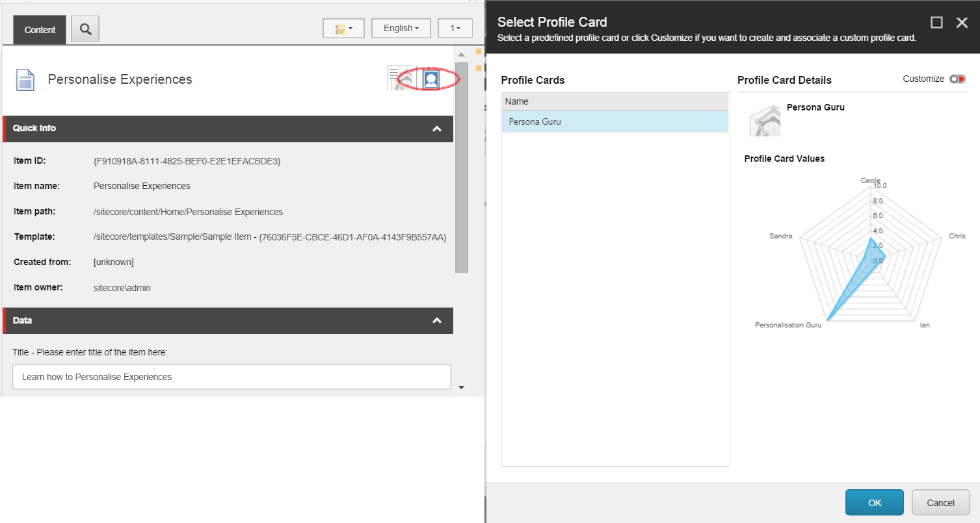
Task: Click into the Title input field
Action: (x=232, y=377)
